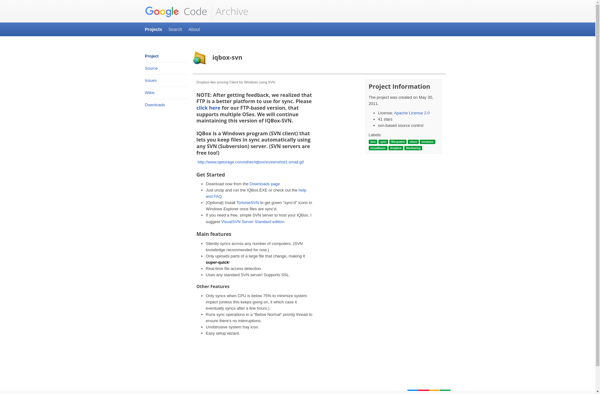Click the 'sync' label tag
The height and width of the screenshot is (394, 600).
click(x=383, y=142)
